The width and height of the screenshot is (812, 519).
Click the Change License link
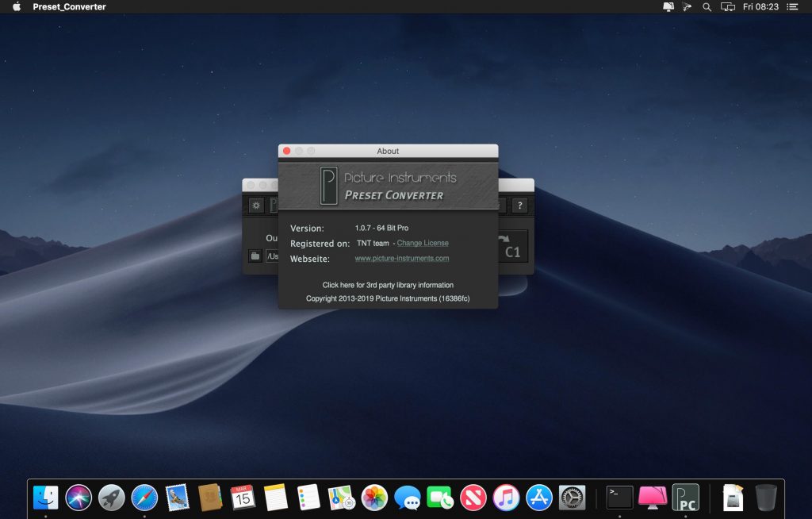(423, 244)
